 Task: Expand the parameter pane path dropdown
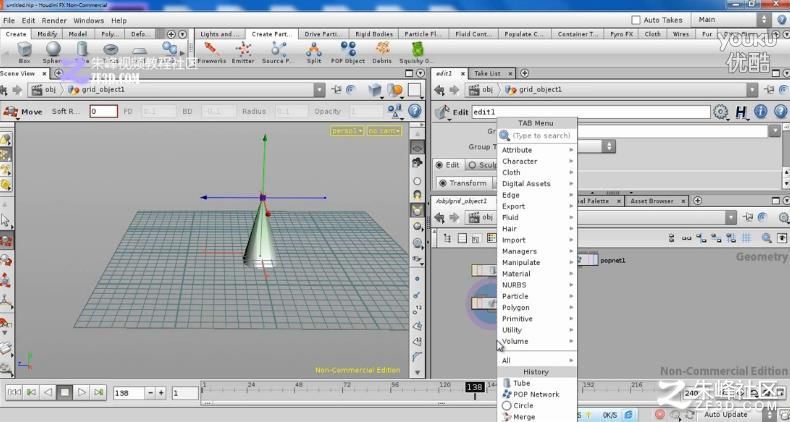tap(752, 90)
